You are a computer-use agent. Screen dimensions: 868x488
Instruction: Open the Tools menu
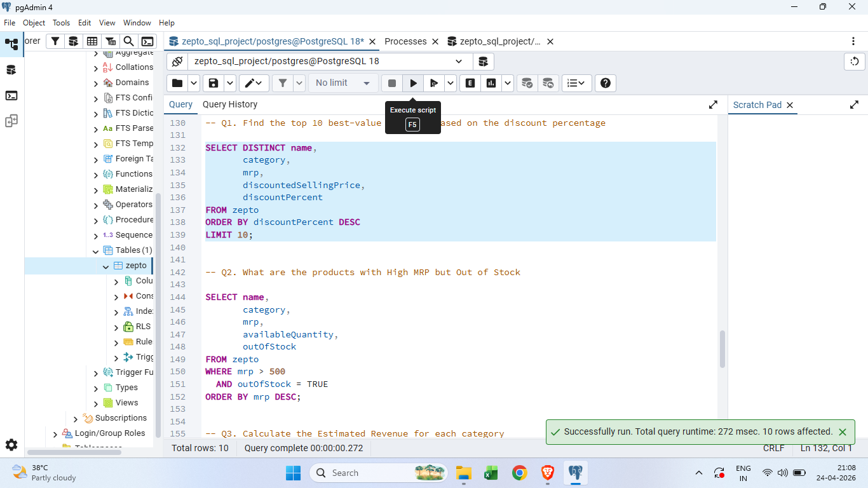[x=62, y=23]
